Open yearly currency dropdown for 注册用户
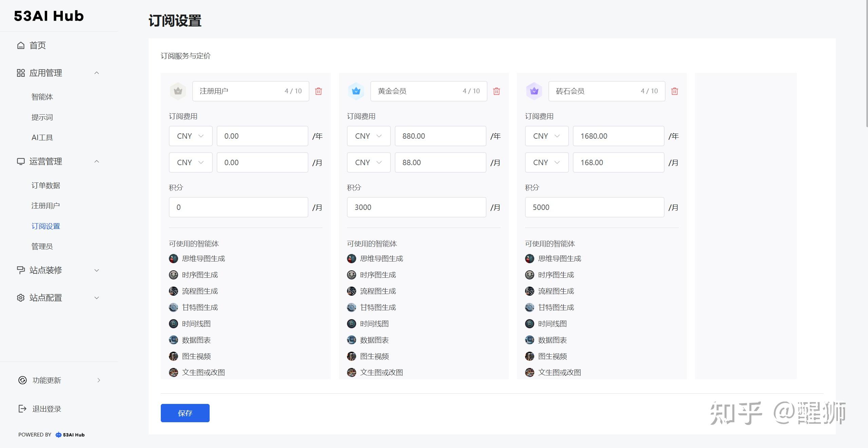The width and height of the screenshot is (868, 448). coord(191,136)
